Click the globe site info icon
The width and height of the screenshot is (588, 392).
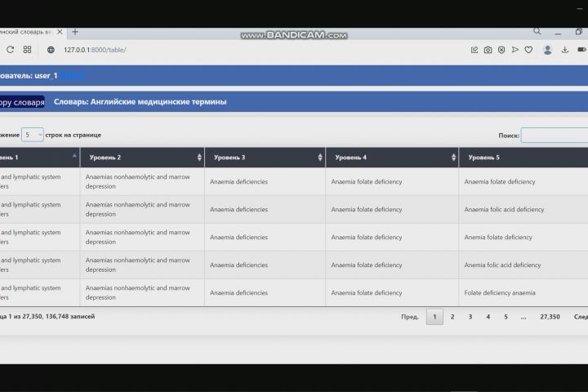pyautogui.click(x=51, y=50)
